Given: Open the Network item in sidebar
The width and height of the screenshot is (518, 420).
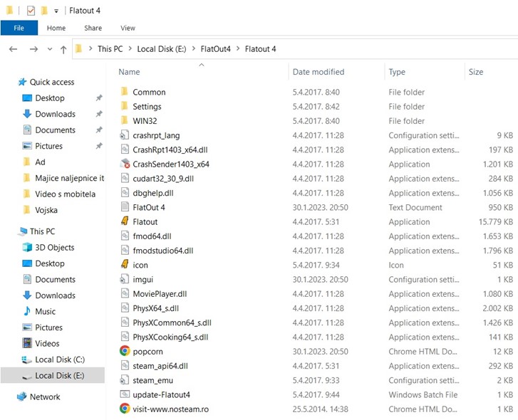Looking at the screenshot, I should pyautogui.click(x=44, y=397).
